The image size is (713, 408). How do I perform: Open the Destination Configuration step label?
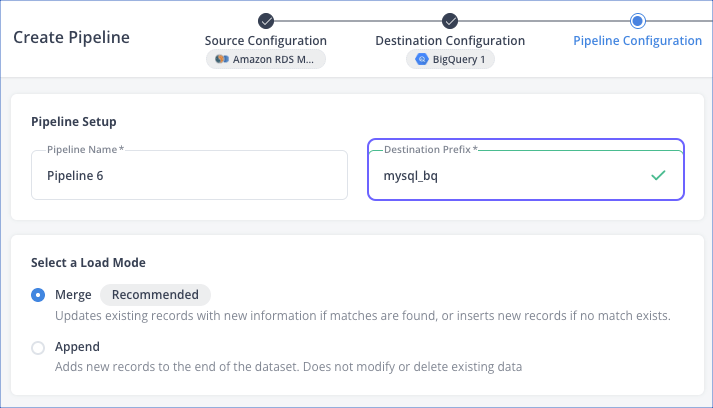pyautogui.click(x=450, y=41)
